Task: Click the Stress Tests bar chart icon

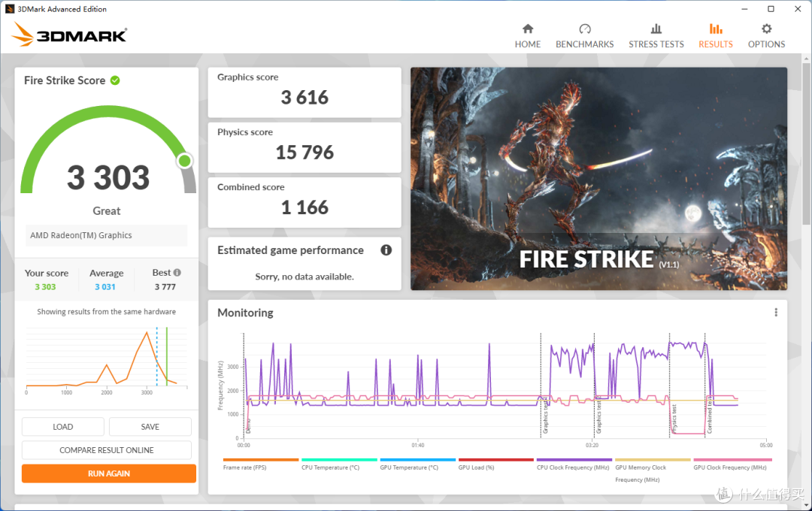Action: pos(656,29)
